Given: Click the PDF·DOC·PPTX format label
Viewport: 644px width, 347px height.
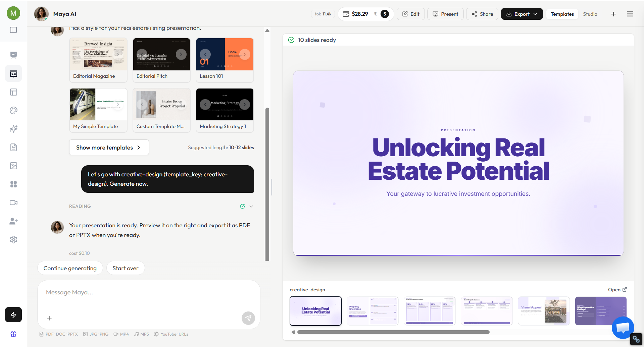Looking at the screenshot, I should (59, 334).
